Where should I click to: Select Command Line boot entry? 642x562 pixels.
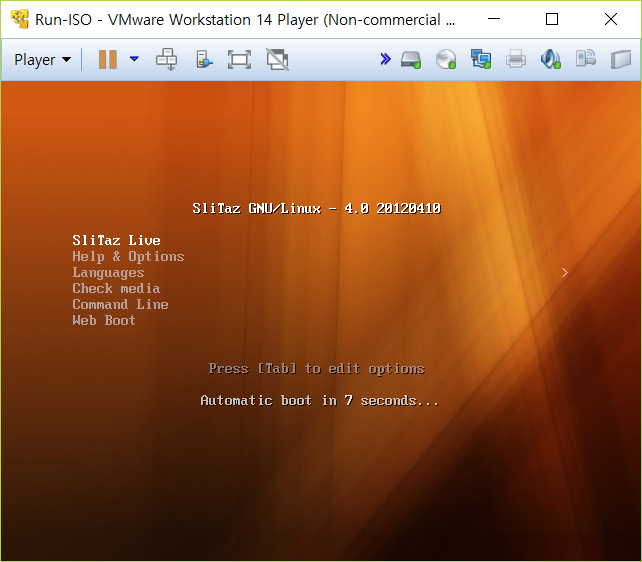pyautogui.click(x=120, y=305)
